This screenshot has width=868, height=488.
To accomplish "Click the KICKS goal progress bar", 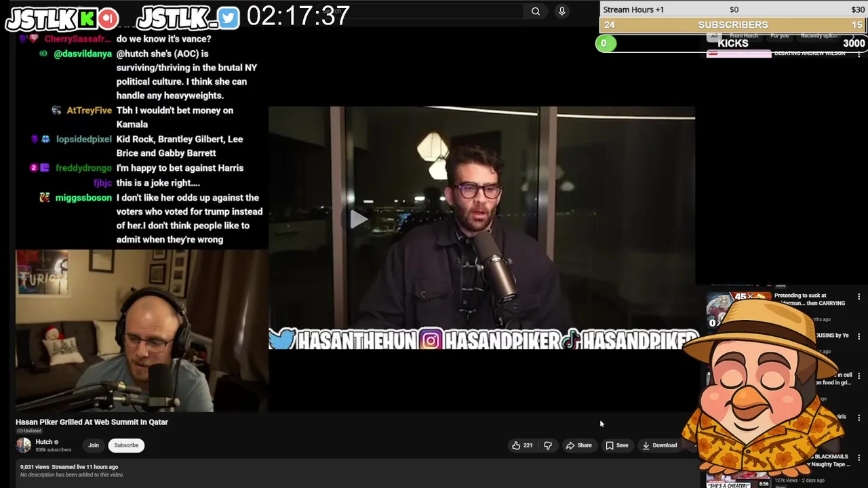I will click(x=732, y=43).
